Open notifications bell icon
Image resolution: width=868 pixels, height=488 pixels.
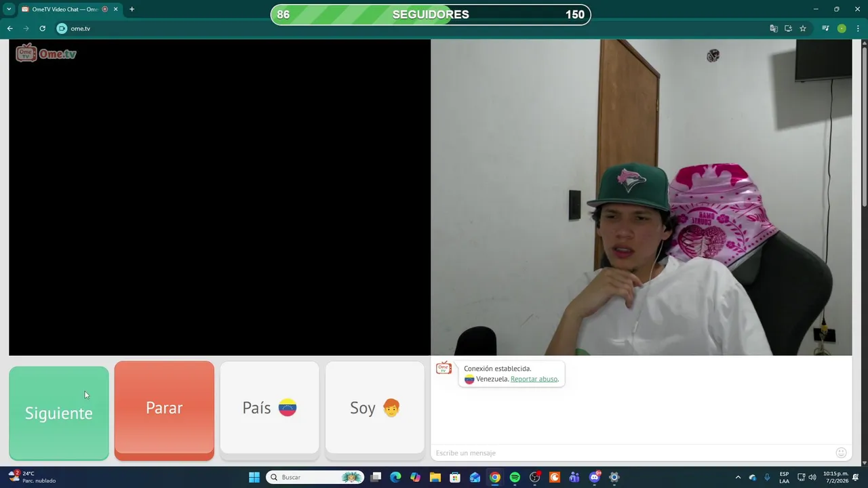click(856, 477)
